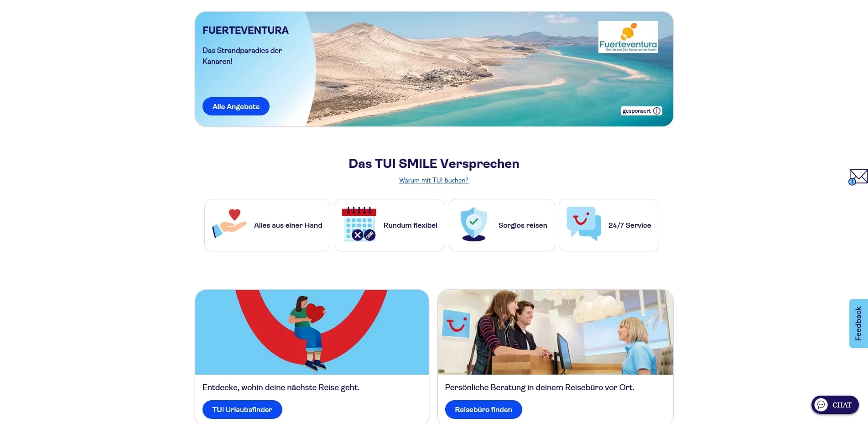Image resolution: width=868 pixels, height=423 pixels.
Task: Click the envelope newsletter icon
Action: point(858,177)
